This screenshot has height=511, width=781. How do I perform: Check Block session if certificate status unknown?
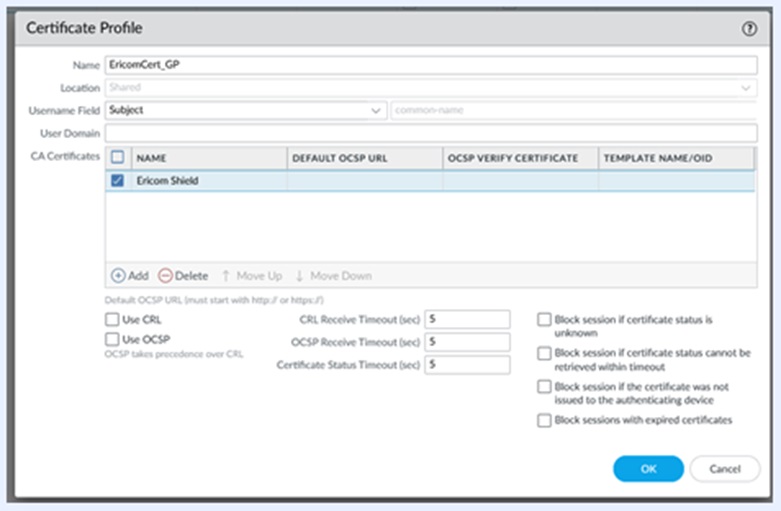pos(544,320)
